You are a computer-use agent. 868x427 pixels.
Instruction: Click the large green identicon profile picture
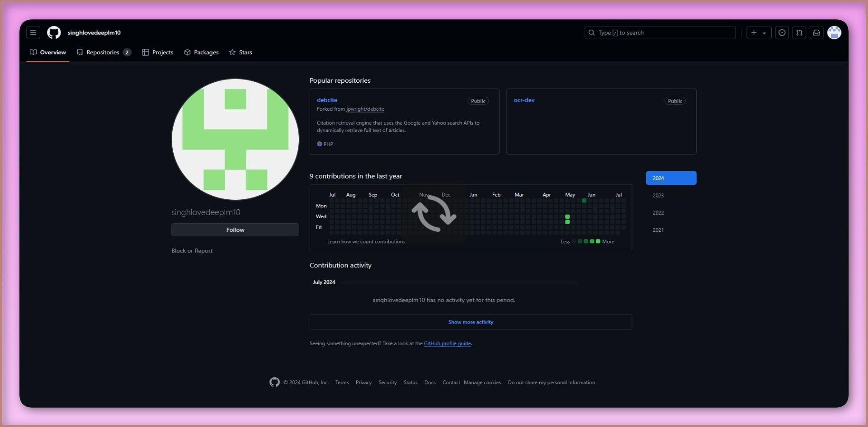pos(235,139)
